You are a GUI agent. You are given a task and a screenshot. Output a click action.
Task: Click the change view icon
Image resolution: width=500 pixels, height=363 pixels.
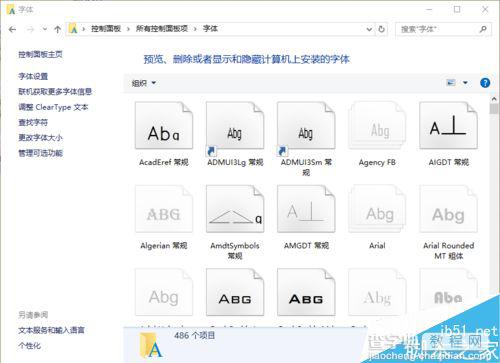click(451, 82)
